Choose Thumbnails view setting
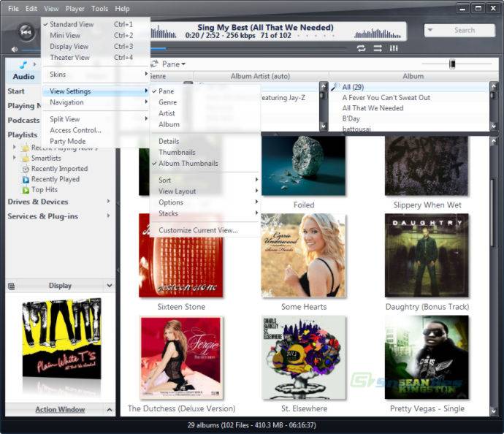Viewport: 504px width, 434px height. click(x=205, y=153)
